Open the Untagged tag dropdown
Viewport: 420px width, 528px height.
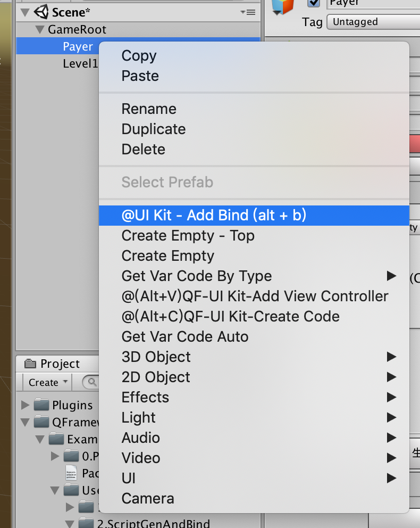[x=373, y=22]
